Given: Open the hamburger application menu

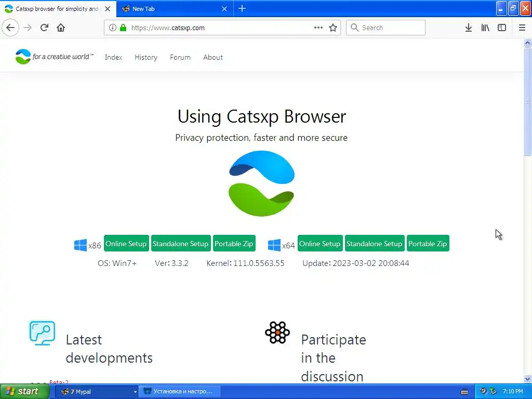Looking at the screenshot, I should [522, 28].
